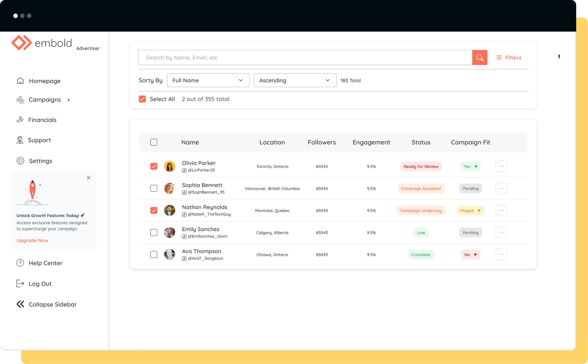The image size is (588, 364).
Task: Open the Filters sliders icon
Action: point(499,57)
